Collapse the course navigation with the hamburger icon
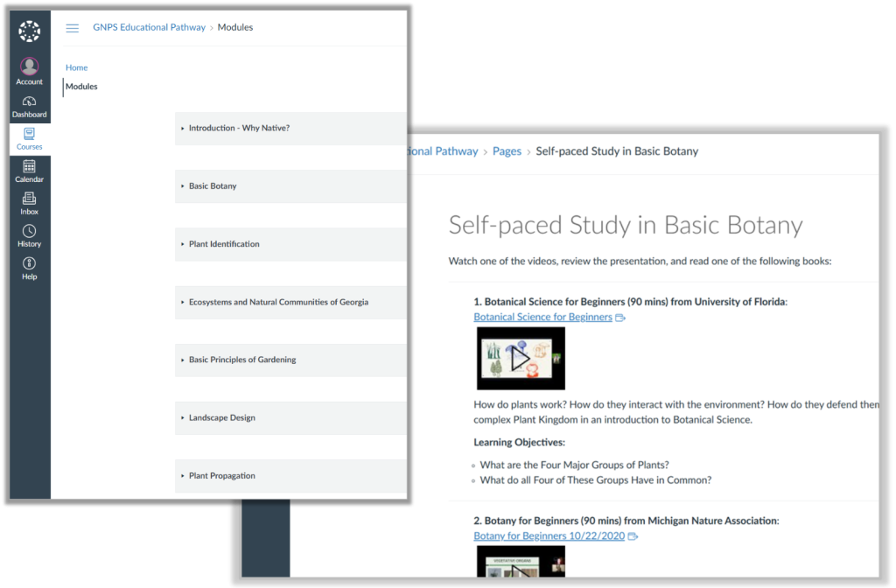The width and height of the screenshot is (896, 588). point(73,27)
